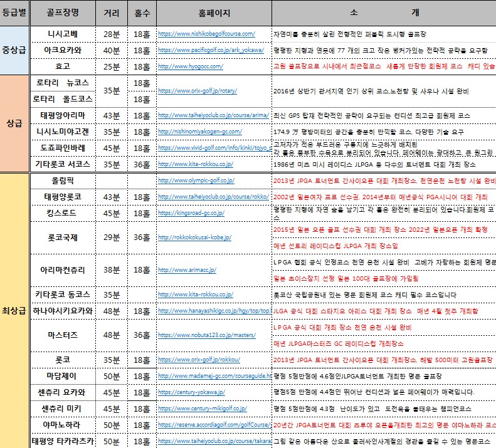This screenshot has height=448, width=496.
Task: Select the 1986년 미츠 미시 레이디스 description
Action: (384, 164)
